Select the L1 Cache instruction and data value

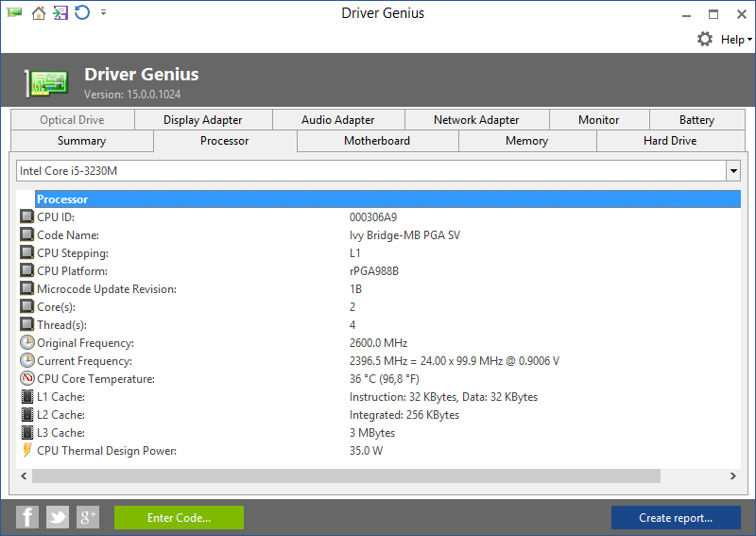point(443,397)
